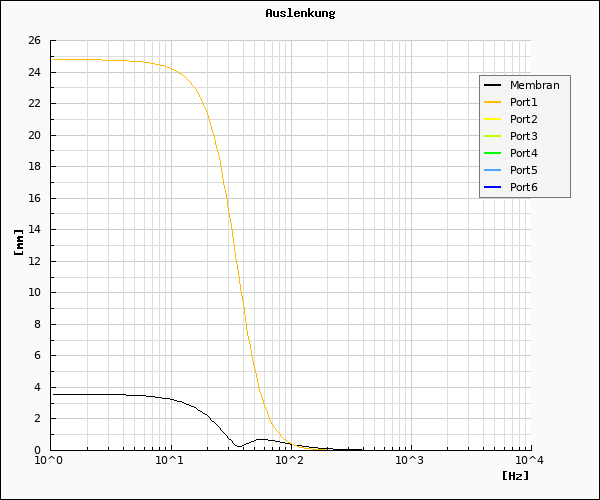Click the orange Port1 line sample in legend
This screenshot has width=600, height=500.
494,102
